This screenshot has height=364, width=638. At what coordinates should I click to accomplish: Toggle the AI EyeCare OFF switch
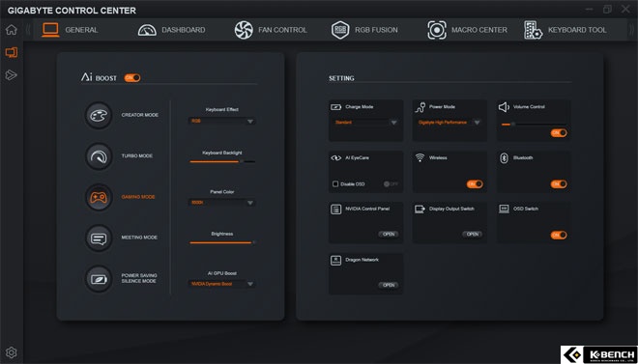[391, 184]
